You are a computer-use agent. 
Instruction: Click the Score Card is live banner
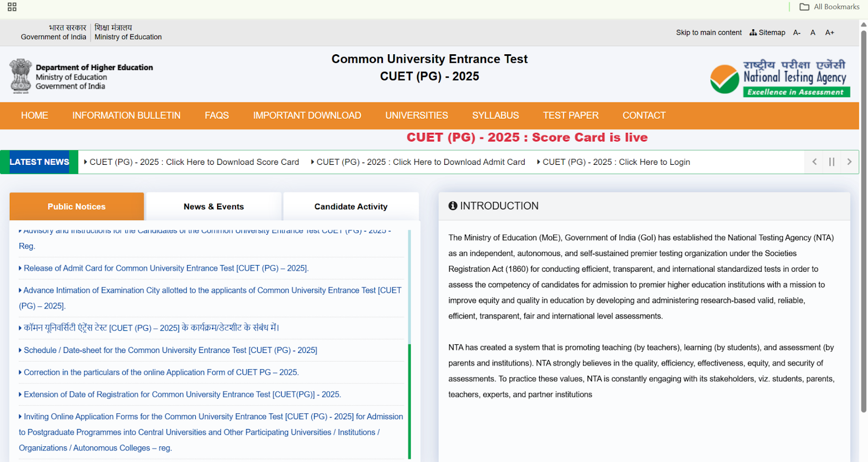point(527,138)
